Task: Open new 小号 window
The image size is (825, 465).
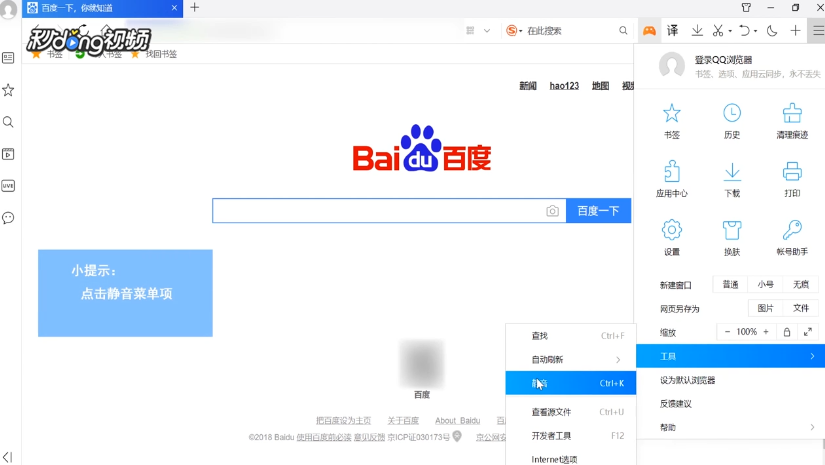Action: coord(766,285)
